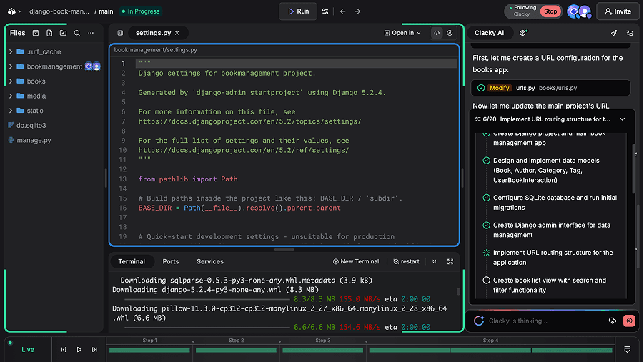Viewport: 644px width, 362px height.
Task: Click django-book-man... project name
Action: click(59, 11)
